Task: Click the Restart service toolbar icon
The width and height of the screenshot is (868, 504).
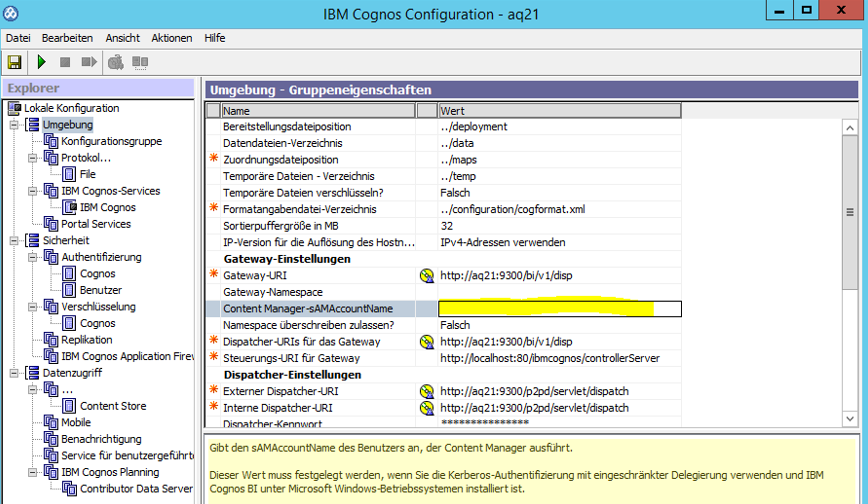Action: tap(89, 62)
